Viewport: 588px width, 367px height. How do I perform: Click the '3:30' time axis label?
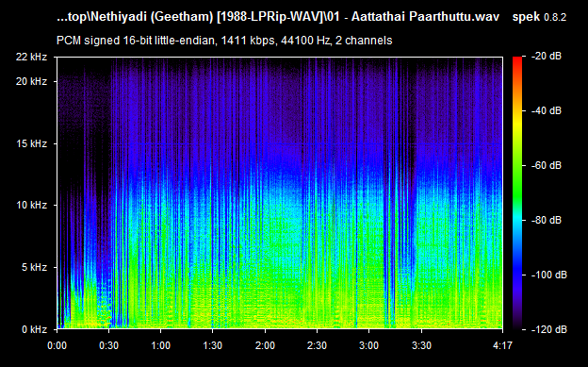point(421,345)
